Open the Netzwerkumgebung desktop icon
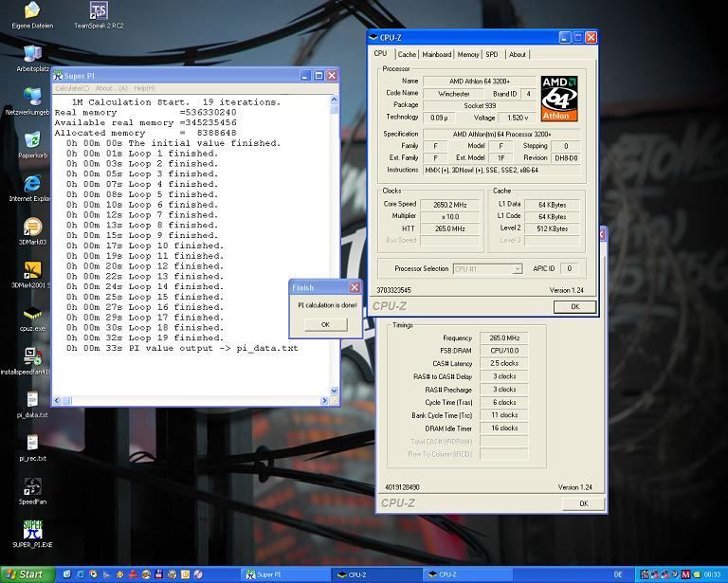The image size is (728, 583). (x=32, y=97)
